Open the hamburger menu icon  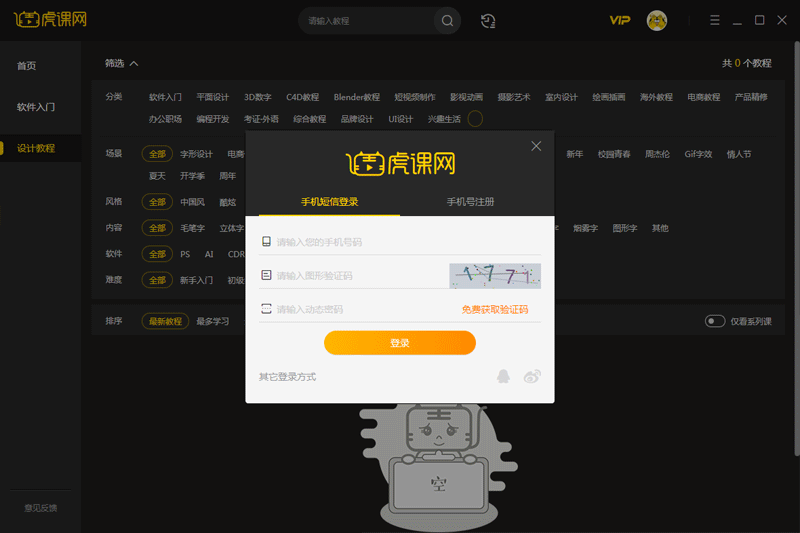[714, 20]
